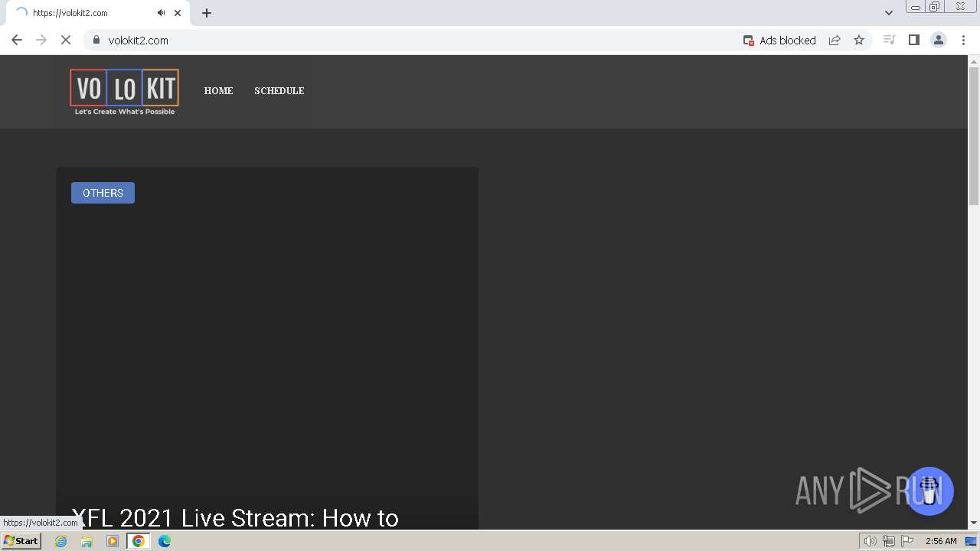This screenshot has height=551, width=980.
Task: Open media controls
Action: 889,41
